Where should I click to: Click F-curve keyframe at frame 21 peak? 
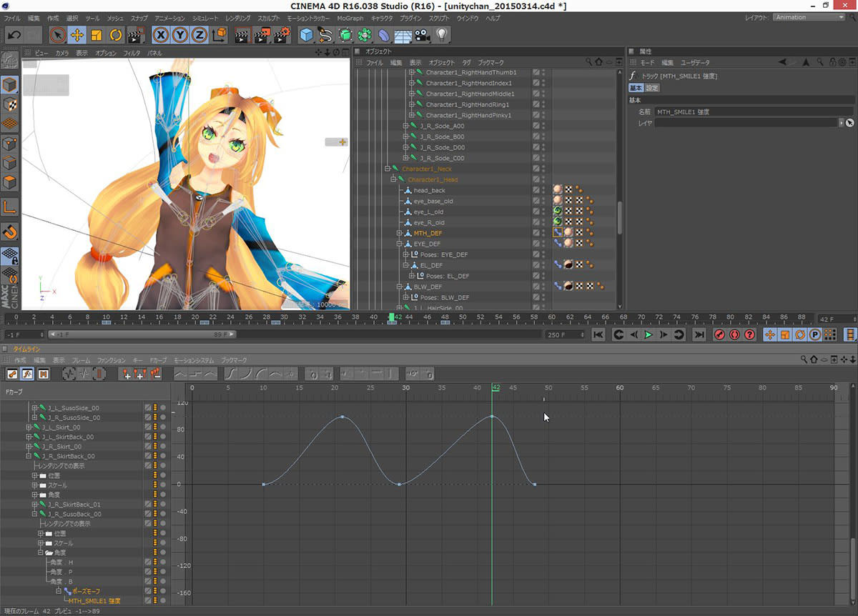point(342,417)
